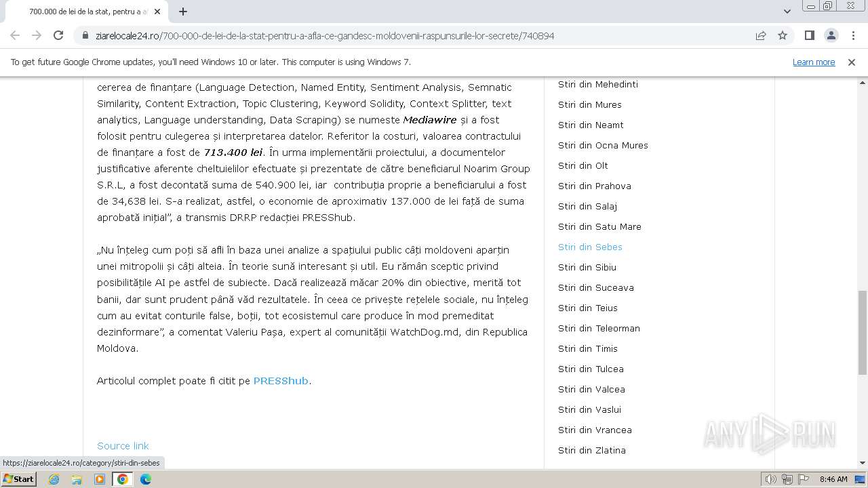Open Stiri din Teius category
Image resolution: width=868 pixels, height=488 pixels.
pos(588,308)
